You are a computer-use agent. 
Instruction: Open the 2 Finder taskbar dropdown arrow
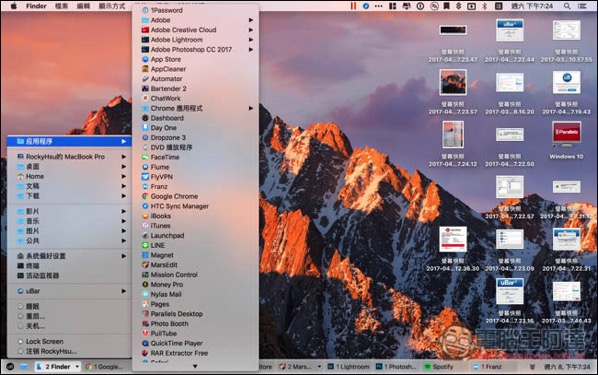click(77, 367)
